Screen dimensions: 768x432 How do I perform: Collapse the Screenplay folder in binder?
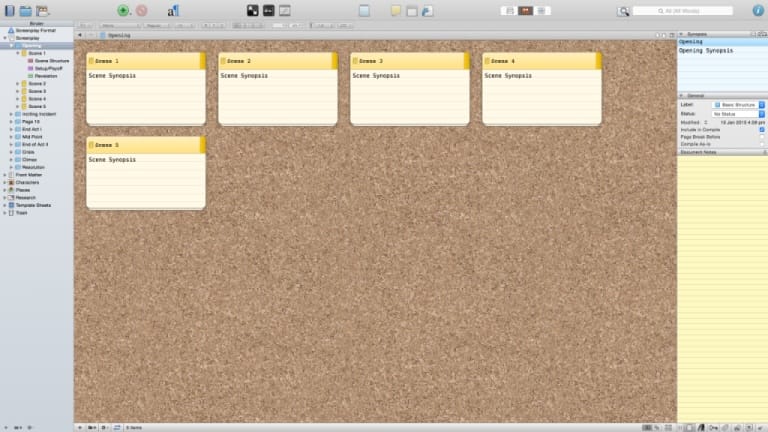coord(5,38)
